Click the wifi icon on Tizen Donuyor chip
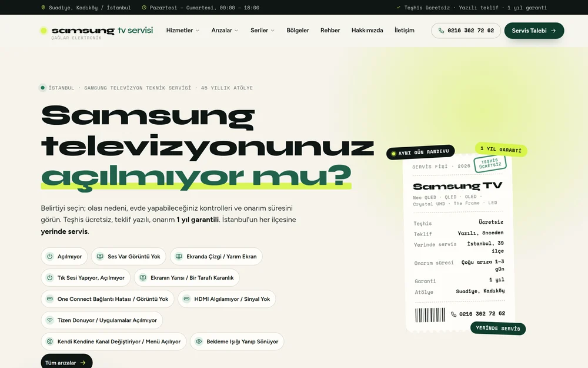This screenshot has height=368, width=588. tap(49, 320)
